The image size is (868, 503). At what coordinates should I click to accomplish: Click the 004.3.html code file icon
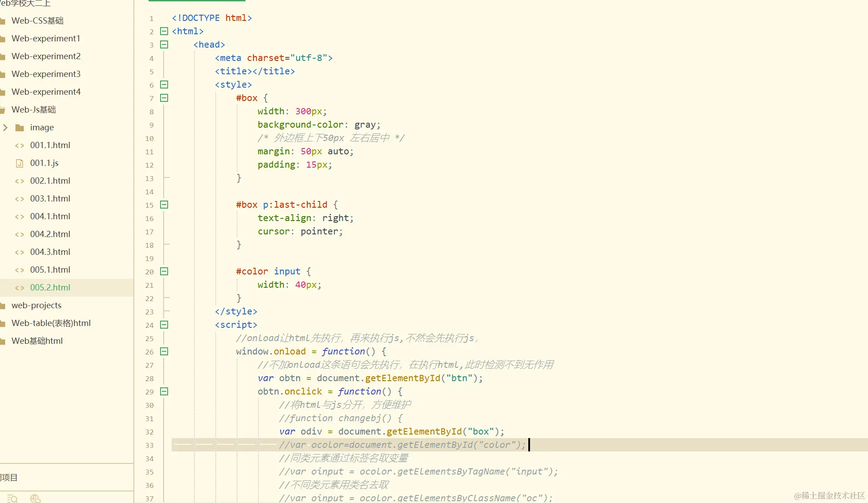pos(20,252)
